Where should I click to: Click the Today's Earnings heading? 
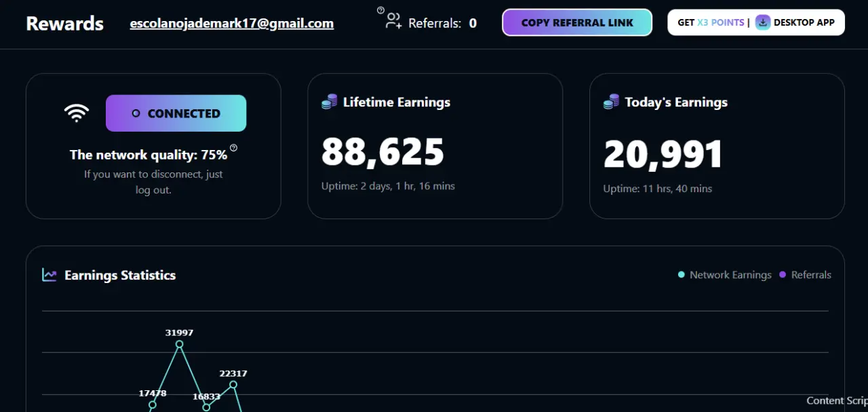pos(676,102)
